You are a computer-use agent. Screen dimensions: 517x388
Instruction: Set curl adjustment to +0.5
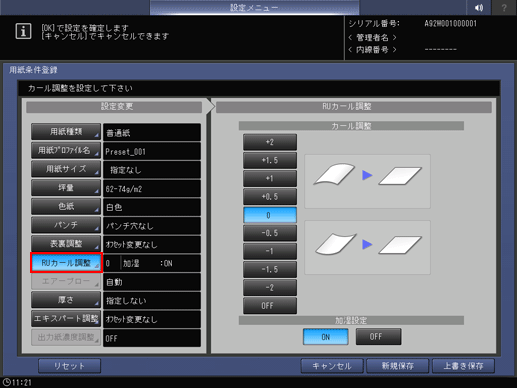coord(270,197)
